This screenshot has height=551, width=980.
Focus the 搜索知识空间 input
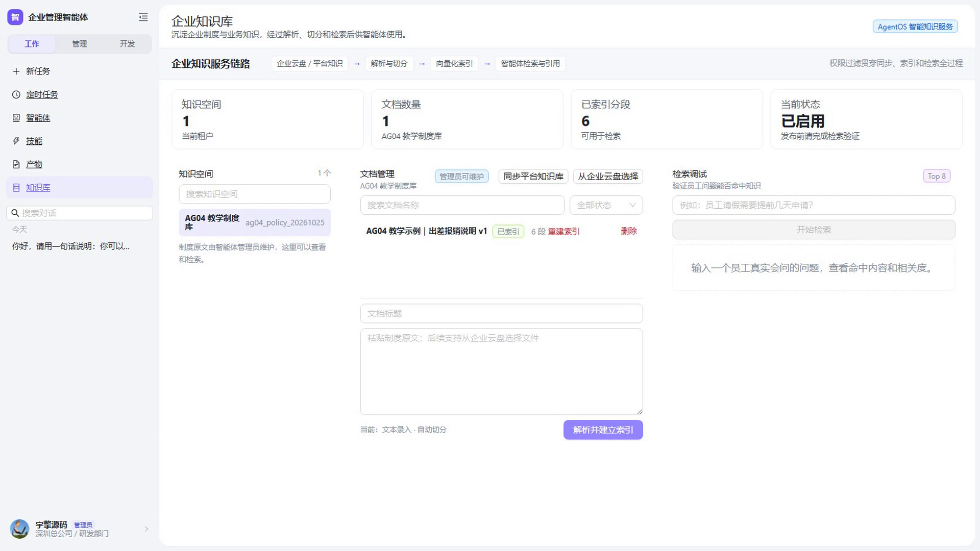tap(255, 194)
